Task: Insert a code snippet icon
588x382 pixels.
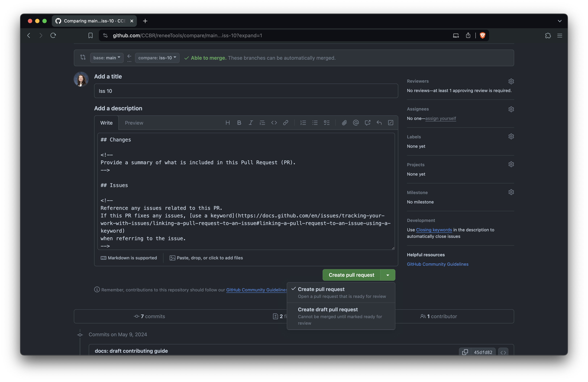Action: tap(274, 123)
